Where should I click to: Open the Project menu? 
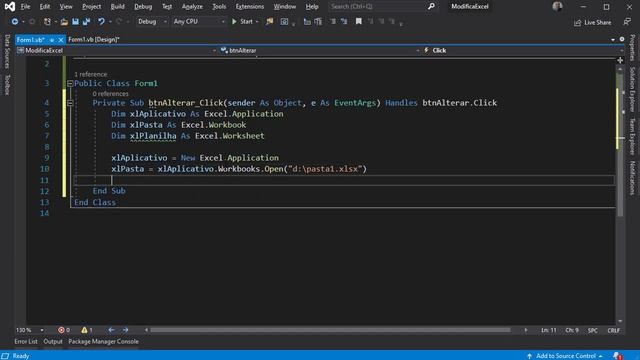pos(91,7)
